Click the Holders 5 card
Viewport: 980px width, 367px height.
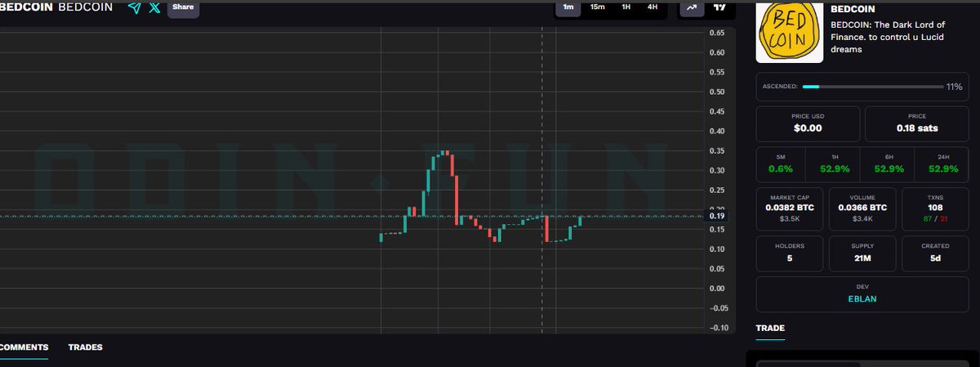[x=788, y=253]
